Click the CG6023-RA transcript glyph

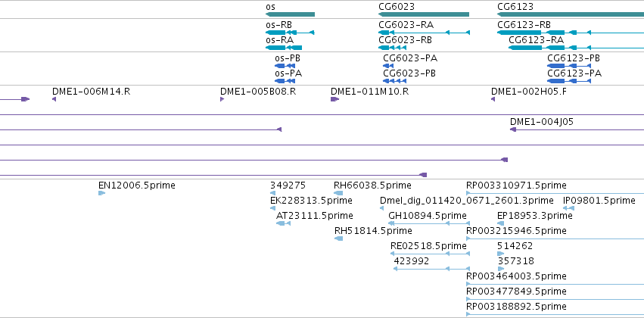point(424,33)
